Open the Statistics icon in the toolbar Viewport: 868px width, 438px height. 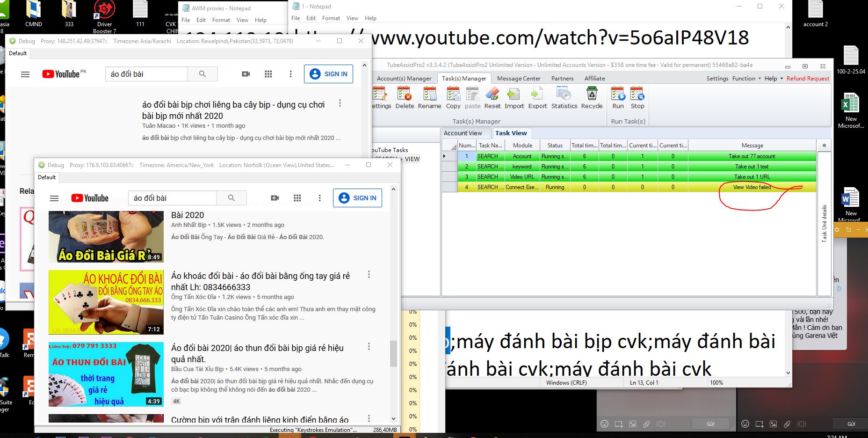coord(564,98)
